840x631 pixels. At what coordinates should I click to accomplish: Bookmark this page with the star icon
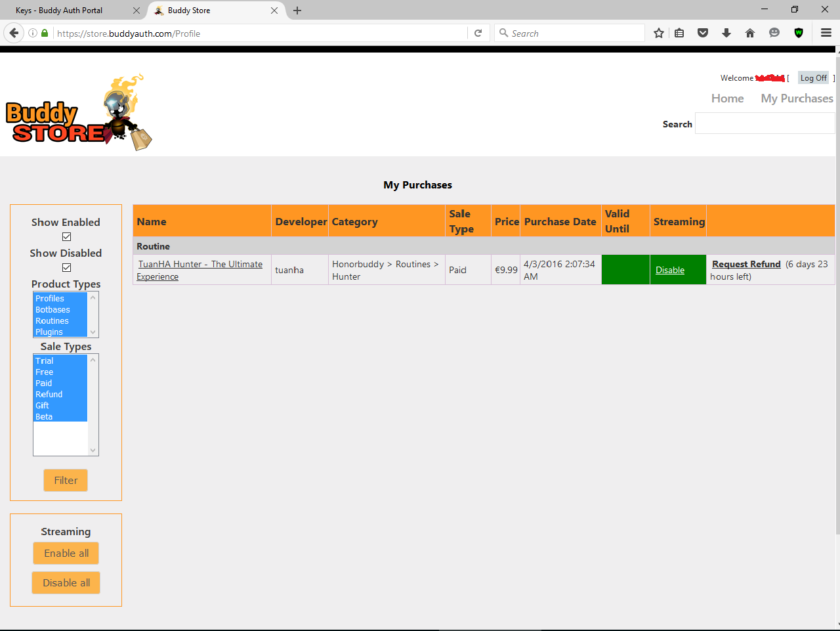(x=659, y=33)
